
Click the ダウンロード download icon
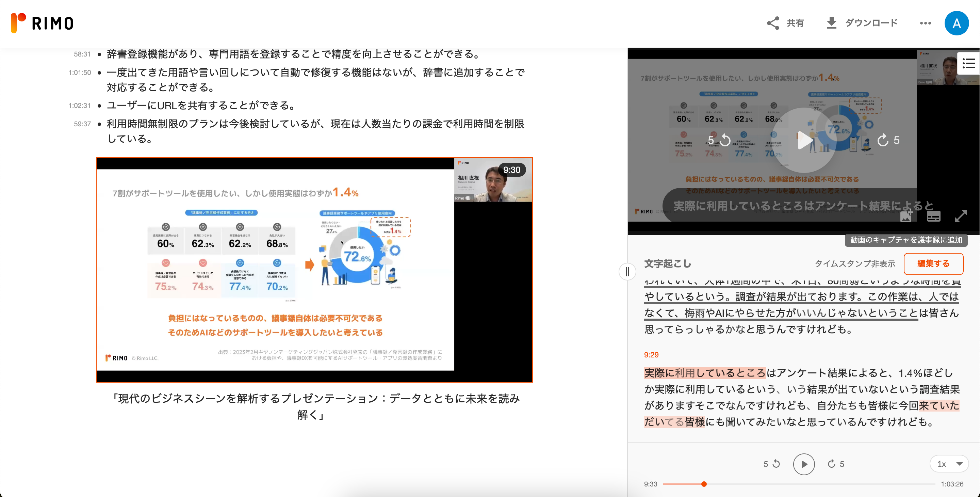tap(832, 23)
